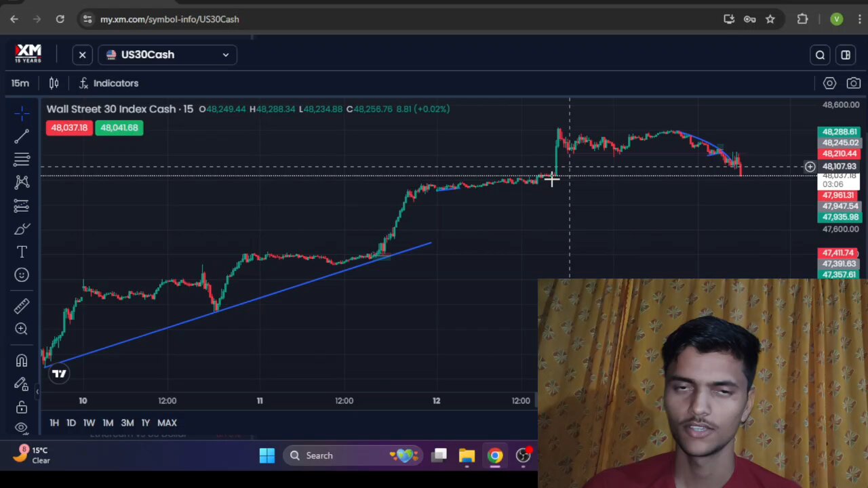
Task: Open the candlestick chart type menu
Action: pyautogui.click(x=54, y=83)
